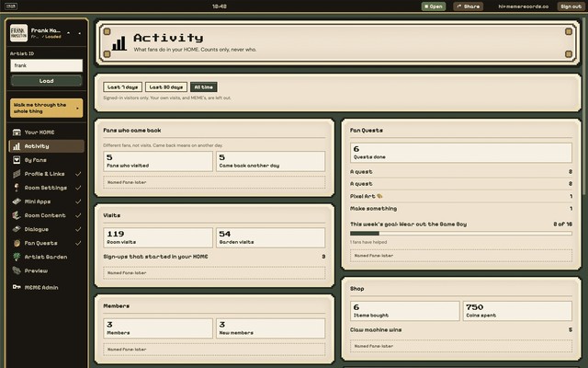588x368 pixels.
Task: Go to Room Content
Action: (46, 215)
